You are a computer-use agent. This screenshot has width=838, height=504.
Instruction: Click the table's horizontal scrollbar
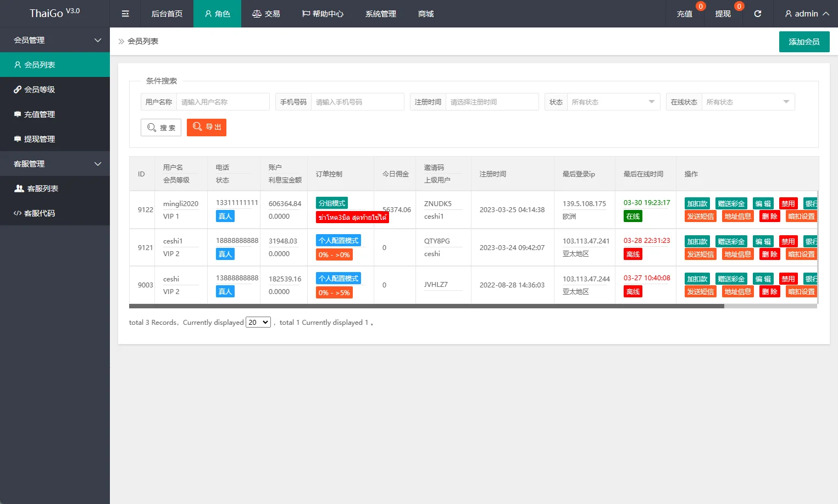pyautogui.click(x=426, y=306)
